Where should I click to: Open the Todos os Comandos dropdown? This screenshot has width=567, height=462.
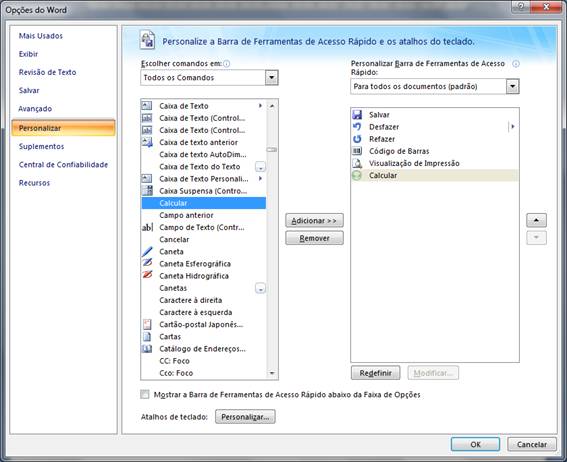(272, 77)
